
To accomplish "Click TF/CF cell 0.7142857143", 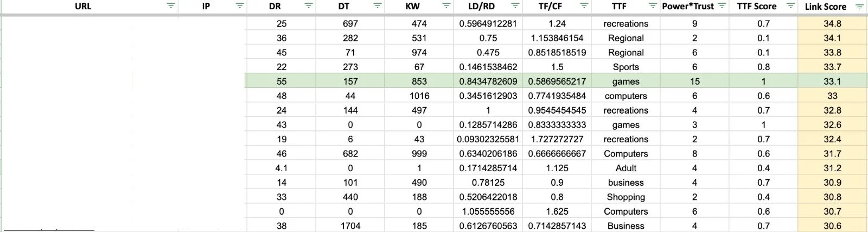I will [x=557, y=225].
